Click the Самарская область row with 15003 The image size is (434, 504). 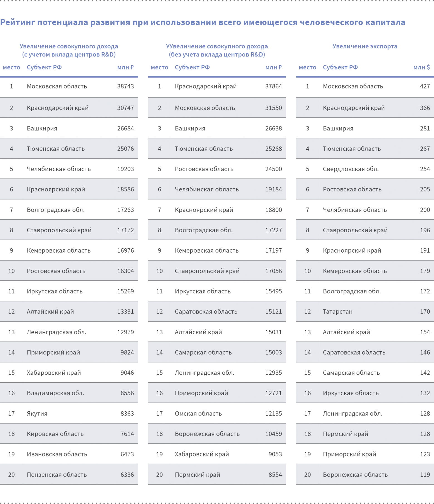(x=203, y=353)
